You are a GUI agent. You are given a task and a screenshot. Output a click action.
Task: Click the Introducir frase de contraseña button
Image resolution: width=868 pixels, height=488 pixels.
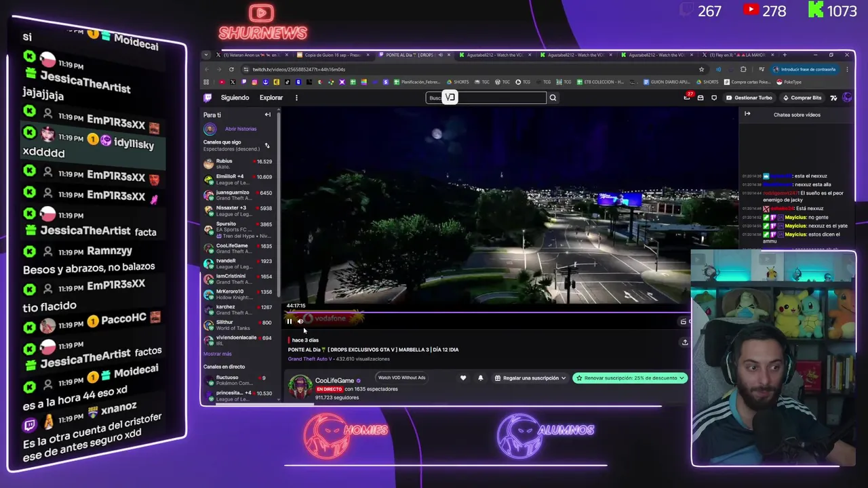point(805,69)
